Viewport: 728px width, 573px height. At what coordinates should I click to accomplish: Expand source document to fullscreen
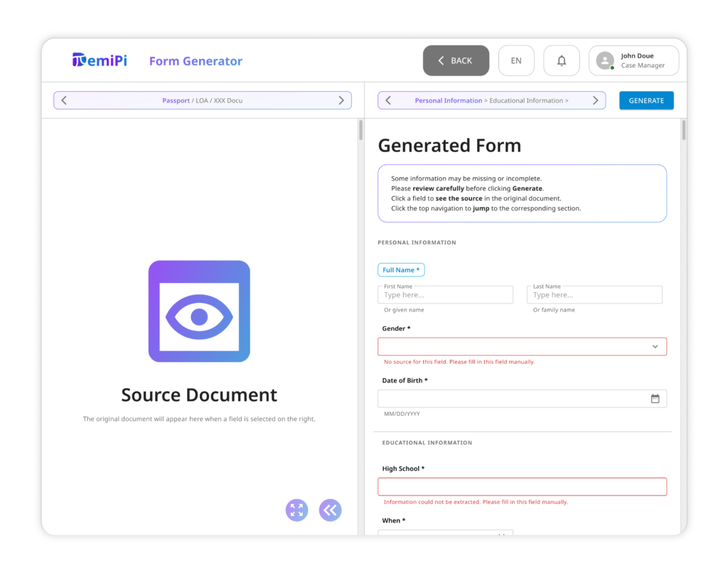pyautogui.click(x=296, y=510)
